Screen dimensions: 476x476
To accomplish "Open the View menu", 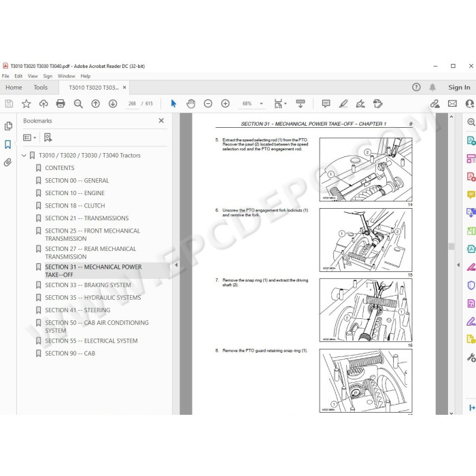I will coord(33,76).
